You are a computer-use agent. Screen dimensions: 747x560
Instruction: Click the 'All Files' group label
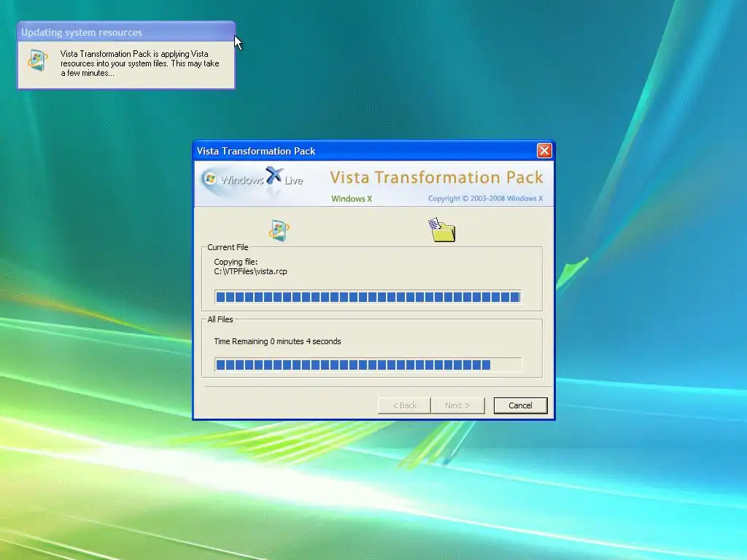220,319
